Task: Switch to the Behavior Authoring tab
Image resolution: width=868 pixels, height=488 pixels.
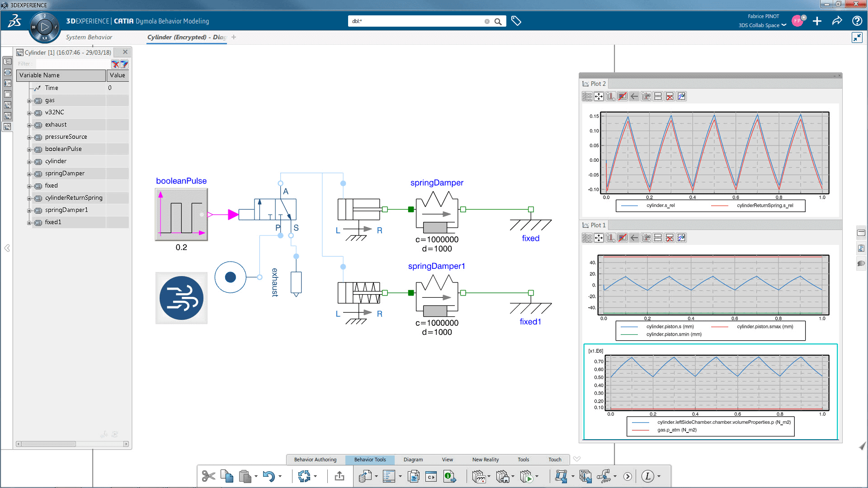Action: [x=316, y=460]
